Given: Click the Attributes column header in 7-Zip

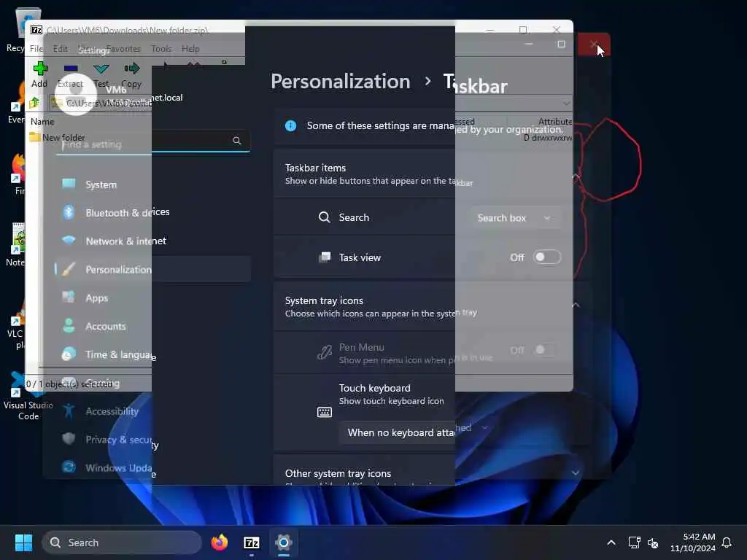Looking at the screenshot, I should 555,122.
